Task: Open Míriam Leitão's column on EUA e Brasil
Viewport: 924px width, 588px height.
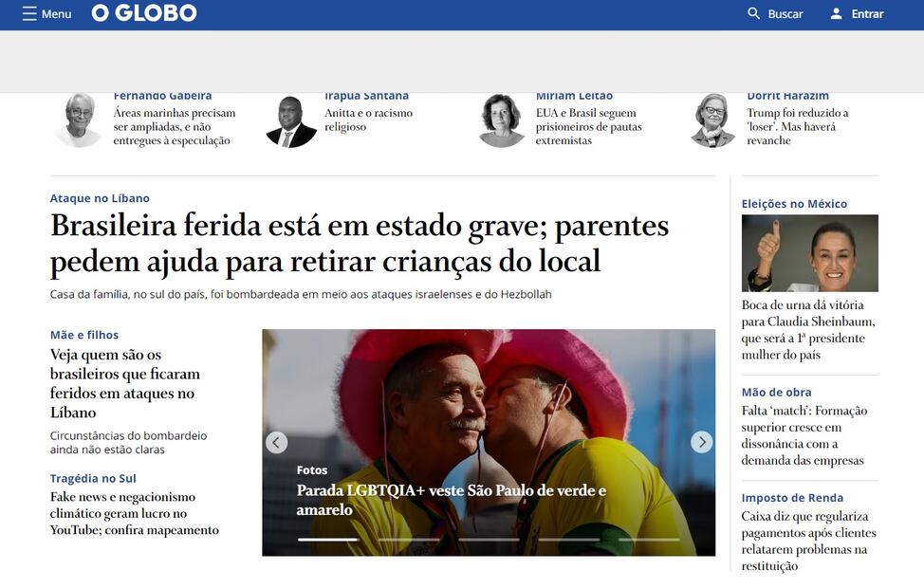Action: (588, 126)
